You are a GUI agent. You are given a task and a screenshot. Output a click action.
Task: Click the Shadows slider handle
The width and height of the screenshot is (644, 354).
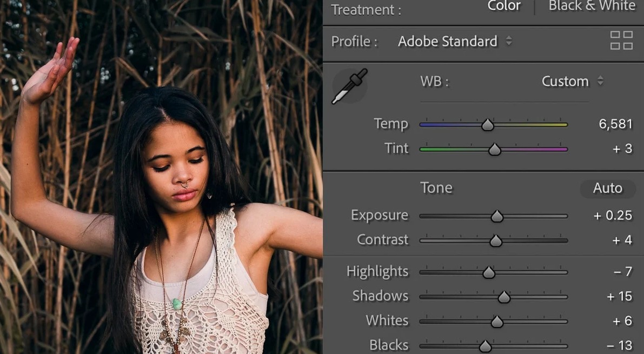tap(504, 297)
